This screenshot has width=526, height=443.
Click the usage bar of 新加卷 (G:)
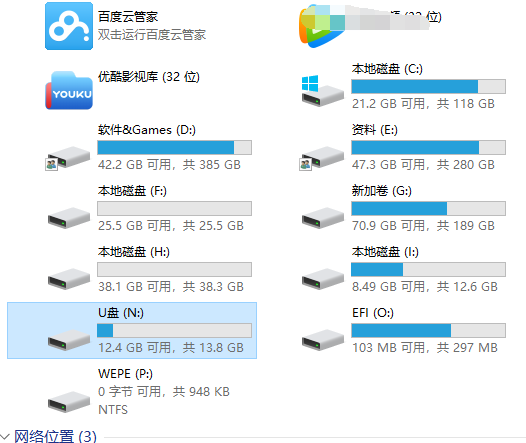pyautogui.click(x=428, y=209)
